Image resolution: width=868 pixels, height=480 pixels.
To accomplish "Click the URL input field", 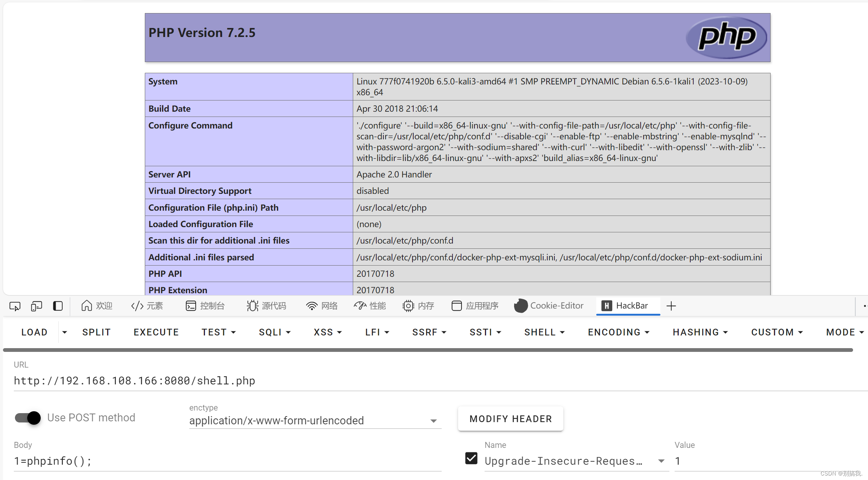I will click(441, 381).
